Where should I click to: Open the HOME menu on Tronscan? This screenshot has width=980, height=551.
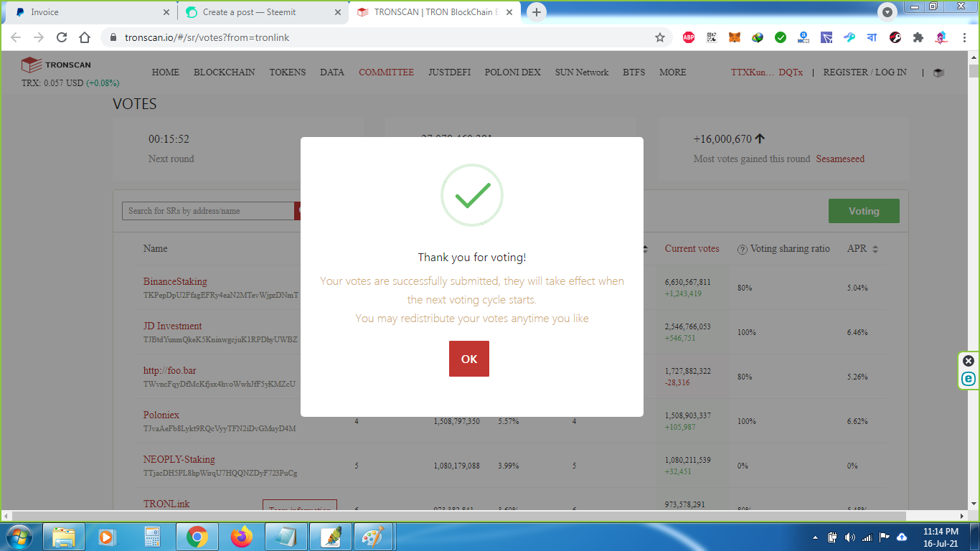(166, 72)
